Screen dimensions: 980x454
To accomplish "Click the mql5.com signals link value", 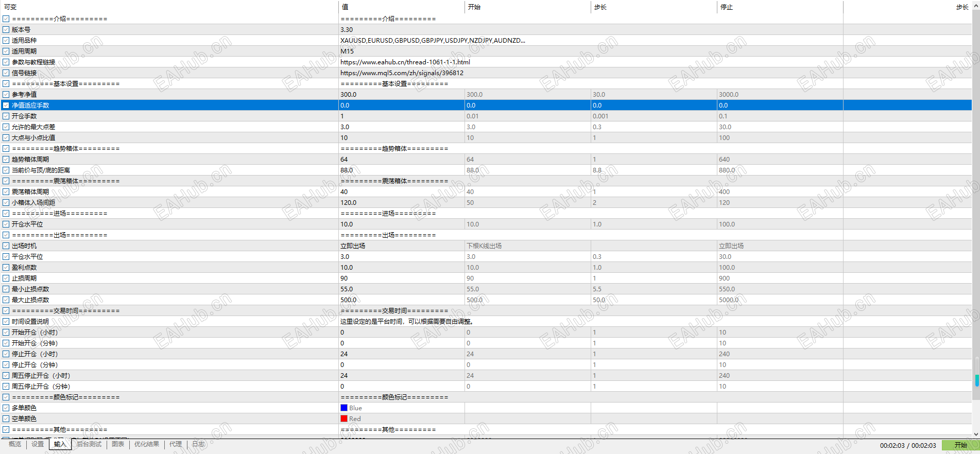I will tap(402, 73).
